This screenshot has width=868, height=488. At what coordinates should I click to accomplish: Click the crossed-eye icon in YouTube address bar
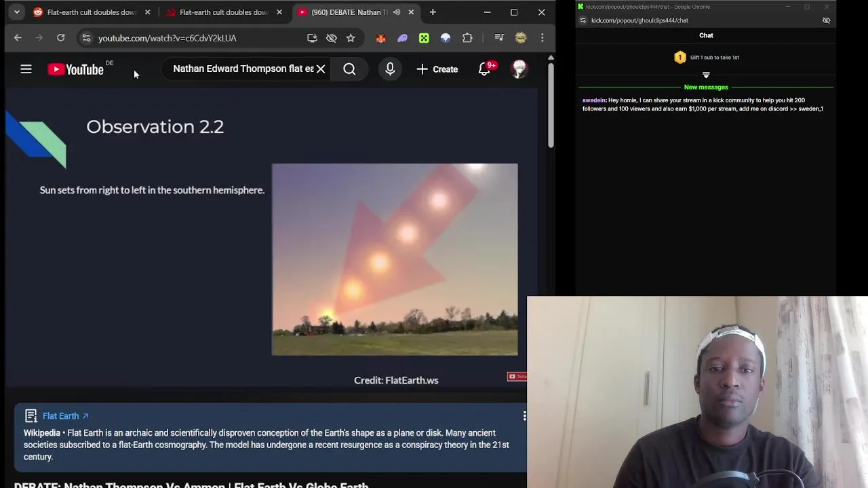click(331, 38)
